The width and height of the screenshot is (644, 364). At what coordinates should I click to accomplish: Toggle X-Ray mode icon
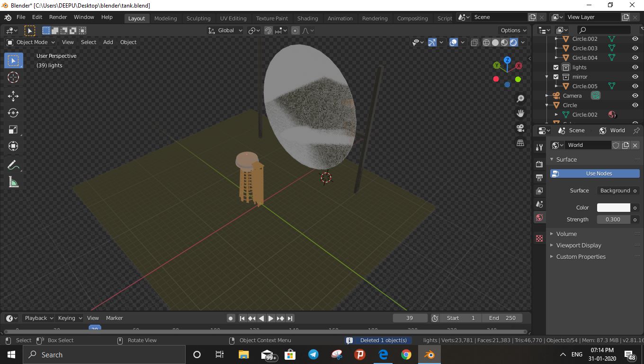[474, 42]
